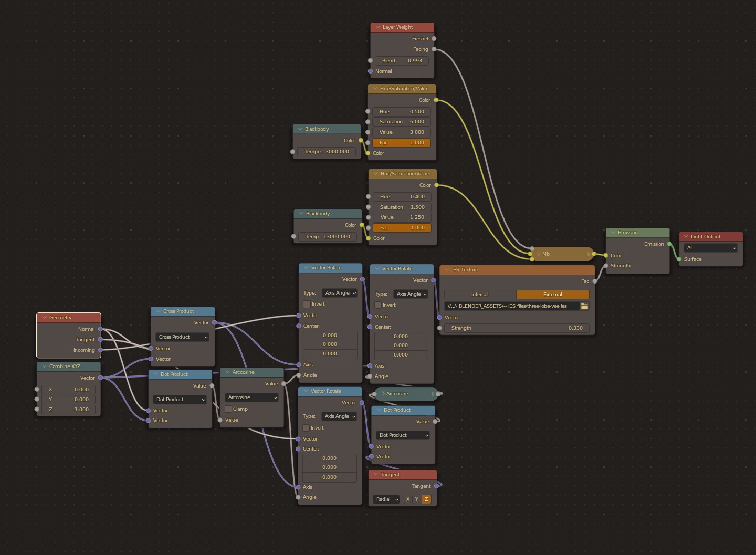This screenshot has height=555, width=756.
Task: Select the Light Output node title
Action: pos(706,237)
